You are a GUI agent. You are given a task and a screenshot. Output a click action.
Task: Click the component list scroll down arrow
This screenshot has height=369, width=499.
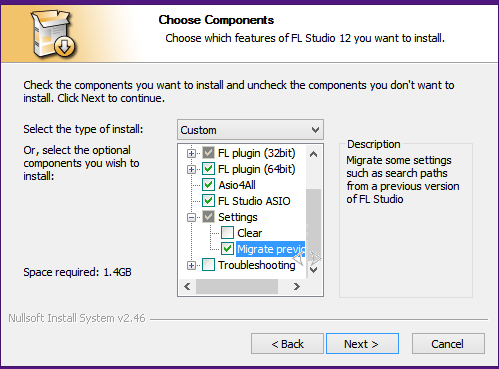click(x=313, y=270)
